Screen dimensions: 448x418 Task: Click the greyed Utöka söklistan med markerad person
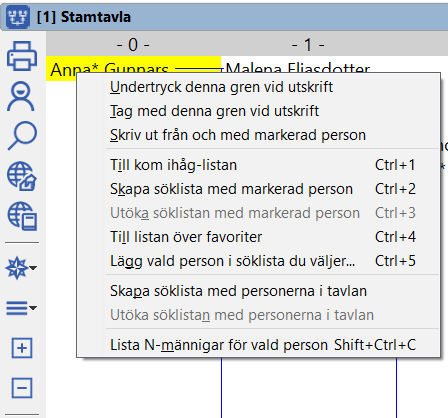(258, 213)
